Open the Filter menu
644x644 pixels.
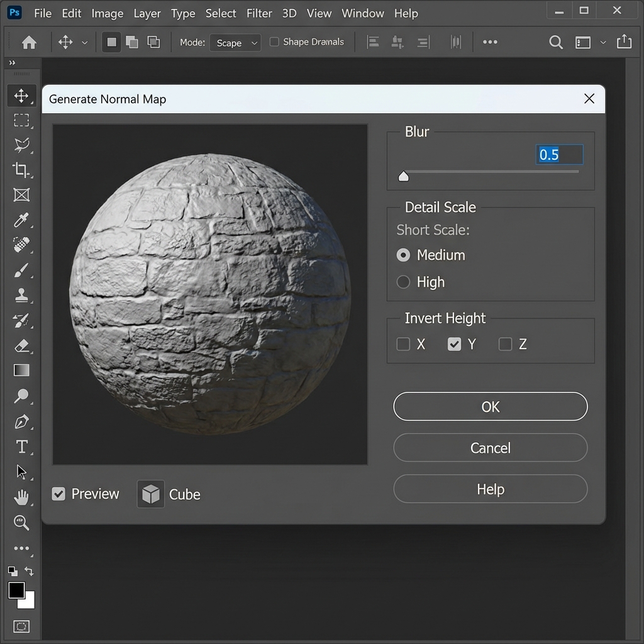(x=259, y=13)
